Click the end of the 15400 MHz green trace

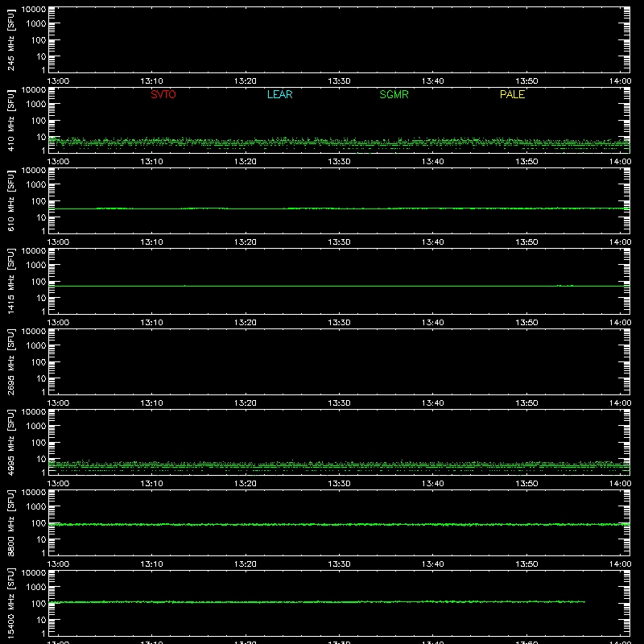click(584, 602)
